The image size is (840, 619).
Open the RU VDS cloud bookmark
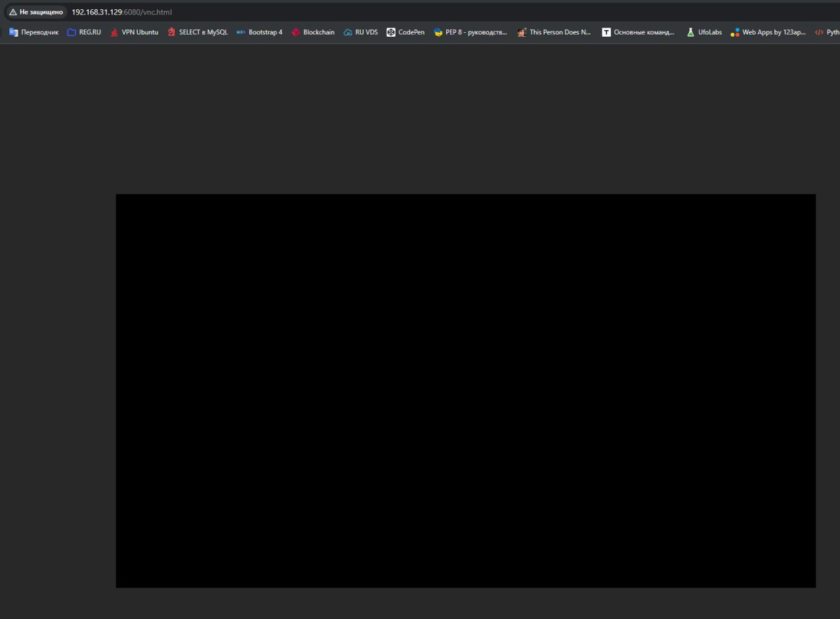[x=360, y=32]
